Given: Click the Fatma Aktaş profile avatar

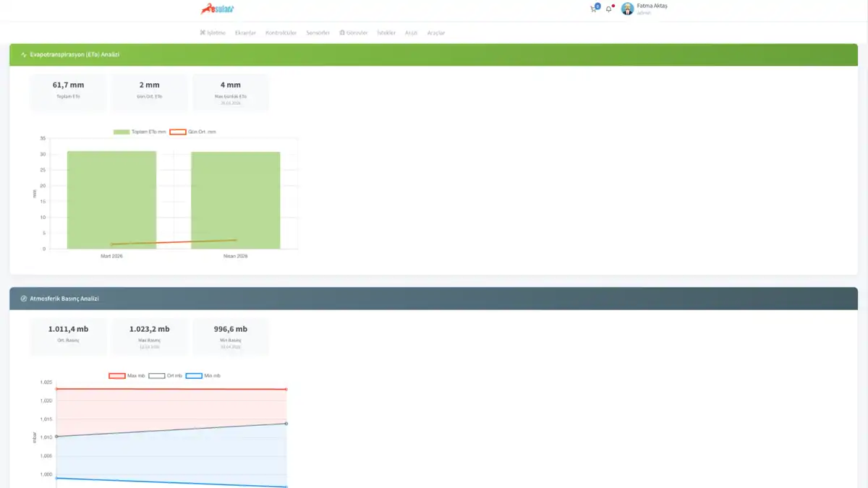Looking at the screenshot, I should [x=627, y=9].
